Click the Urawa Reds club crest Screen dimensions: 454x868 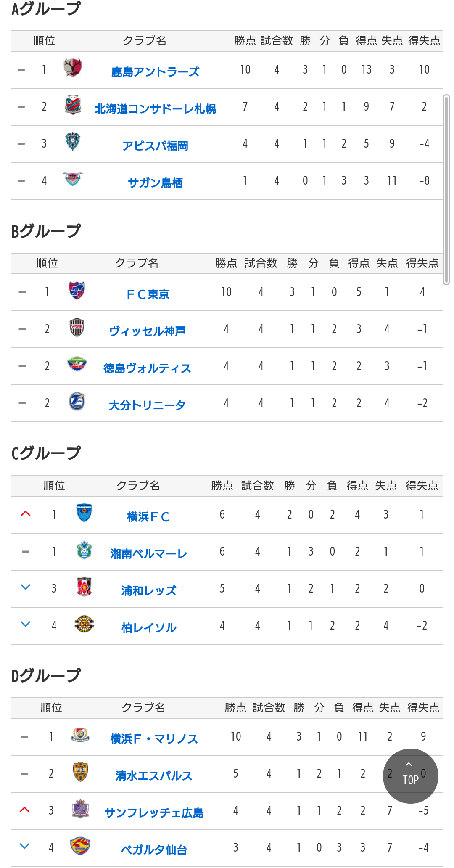pos(84,587)
